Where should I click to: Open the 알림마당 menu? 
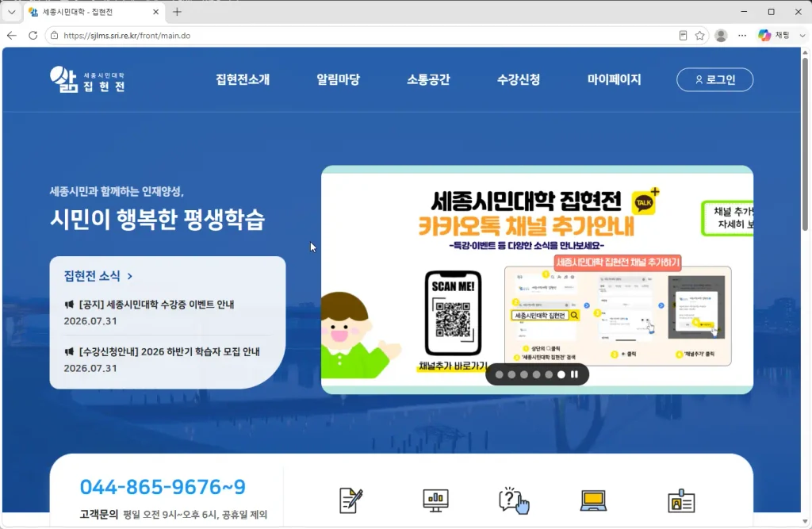click(x=338, y=79)
